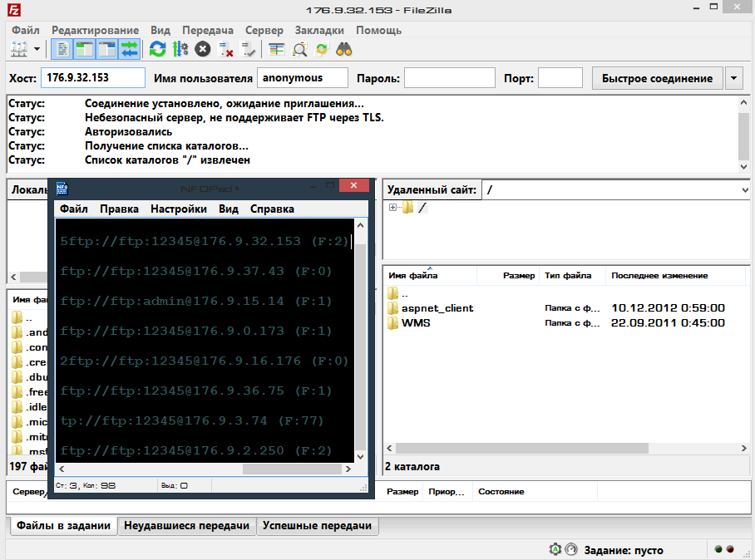755x560 pixels.
Task: Expand the remote root folder tree node
Action: point(393,208)
